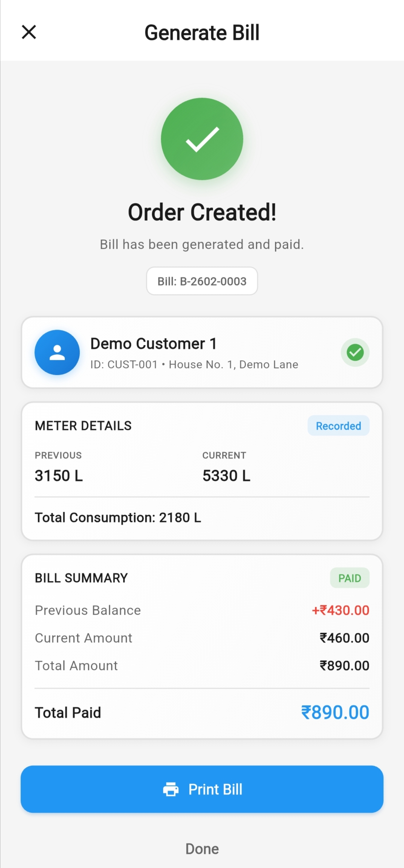Tap the large green success checkmark
This screenshot has height=868, width=404.
pos(202,139)
